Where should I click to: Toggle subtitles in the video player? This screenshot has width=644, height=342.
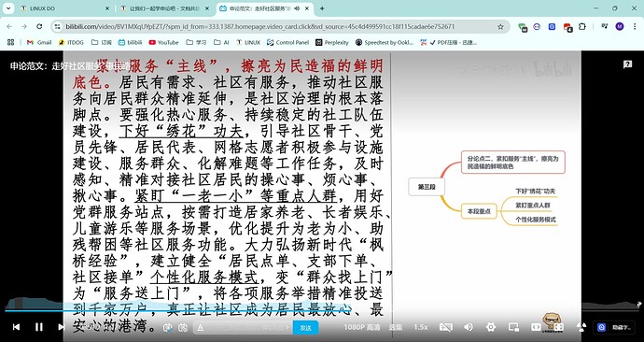coord(445,327)
